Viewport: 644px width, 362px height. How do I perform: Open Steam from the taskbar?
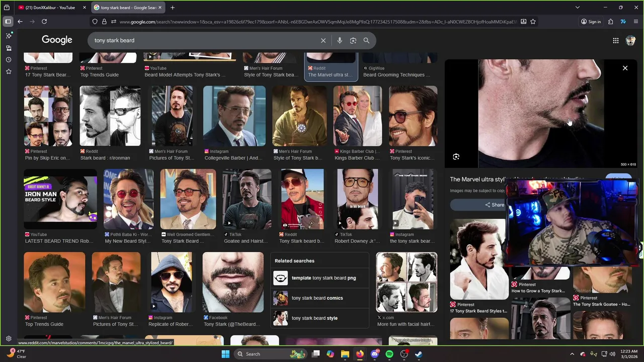419,354
